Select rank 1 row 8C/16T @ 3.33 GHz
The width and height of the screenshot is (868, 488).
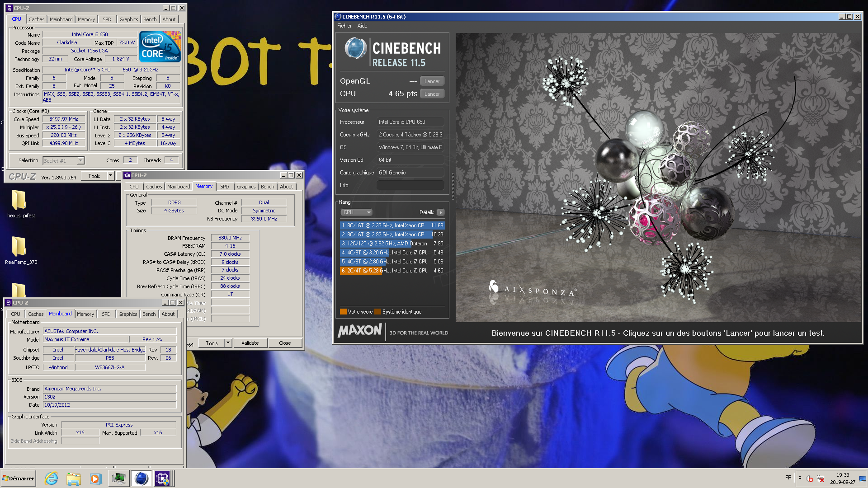(392, 225)
